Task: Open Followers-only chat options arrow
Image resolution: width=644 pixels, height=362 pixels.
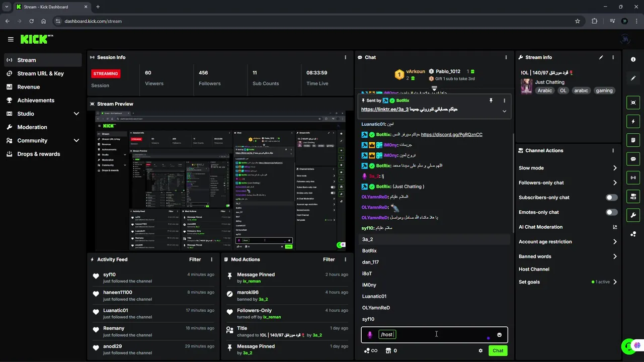Action: 615,183
